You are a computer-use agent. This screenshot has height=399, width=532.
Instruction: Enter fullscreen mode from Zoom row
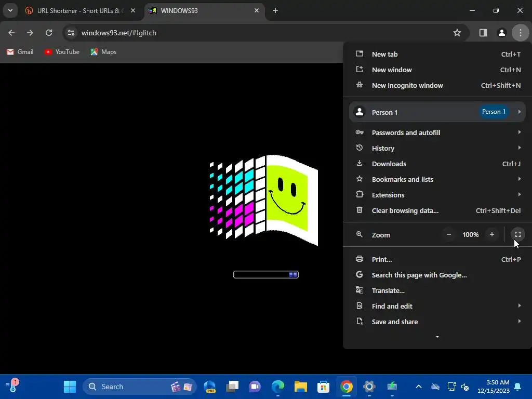point(518,234)
